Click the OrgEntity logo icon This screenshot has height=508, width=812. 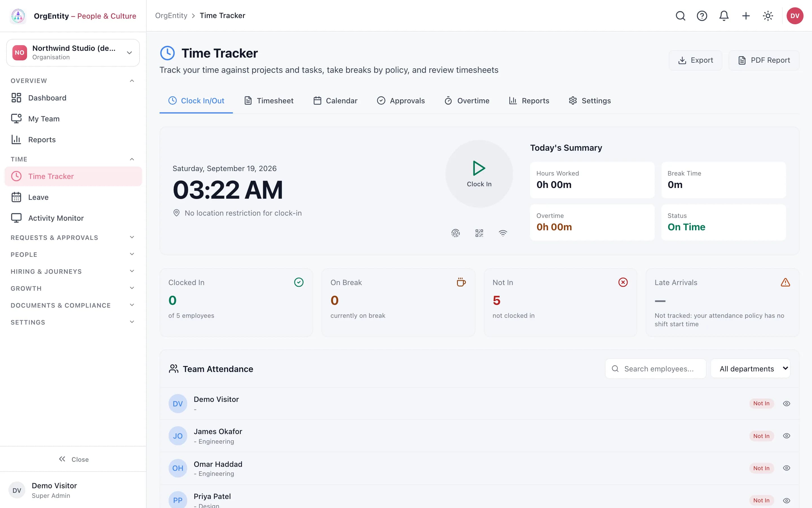(18, 16)
